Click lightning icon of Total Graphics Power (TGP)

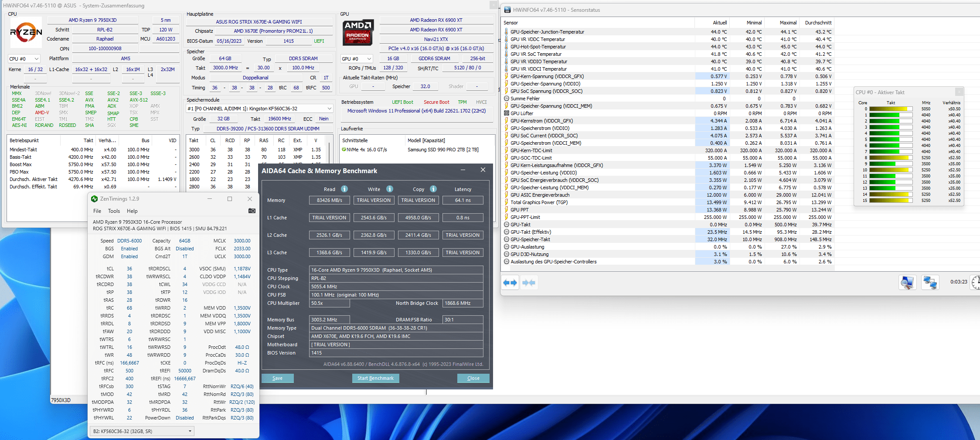[x=506, y=202]
